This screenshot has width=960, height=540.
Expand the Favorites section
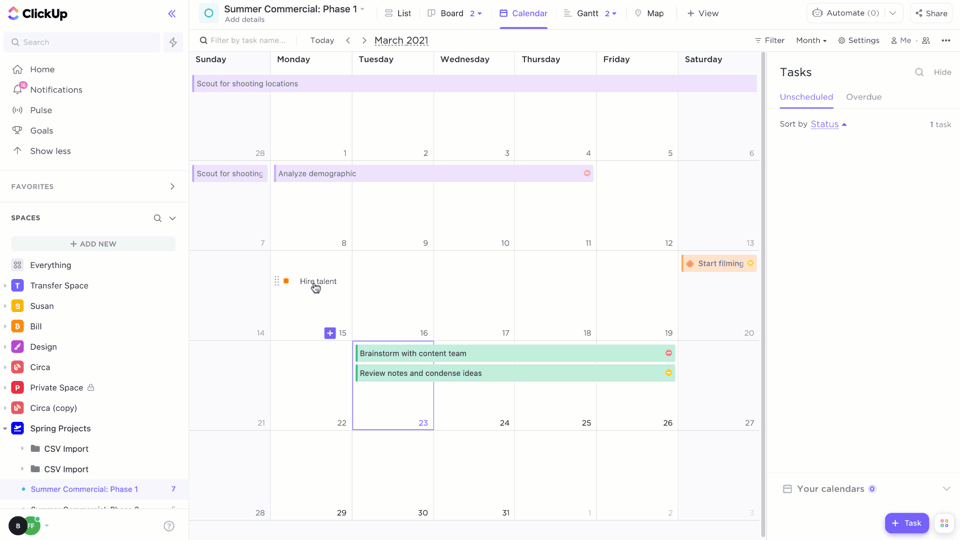click(x=172, y=187)
